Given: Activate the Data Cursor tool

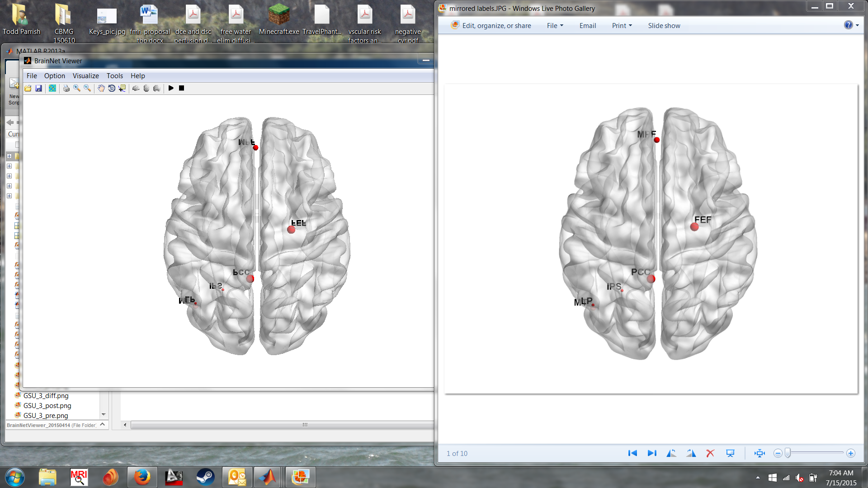Looking at the screenshot, I should 122,88.
